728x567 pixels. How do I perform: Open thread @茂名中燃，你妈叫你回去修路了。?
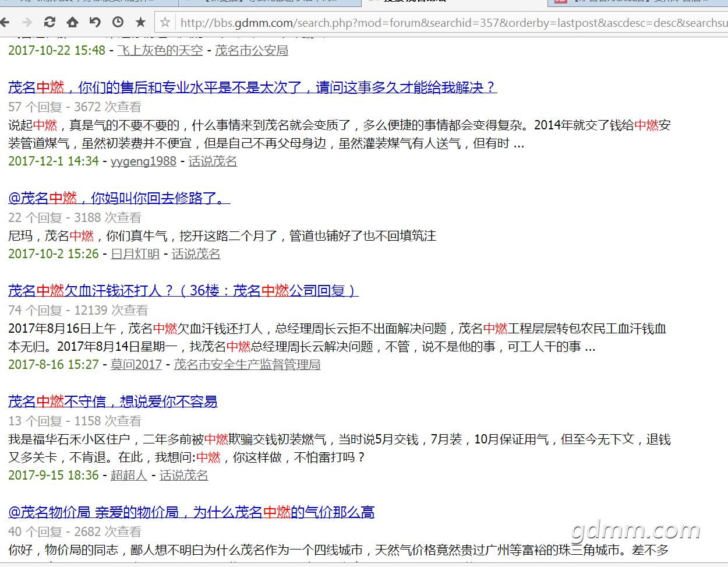click(x=119, y=198)
